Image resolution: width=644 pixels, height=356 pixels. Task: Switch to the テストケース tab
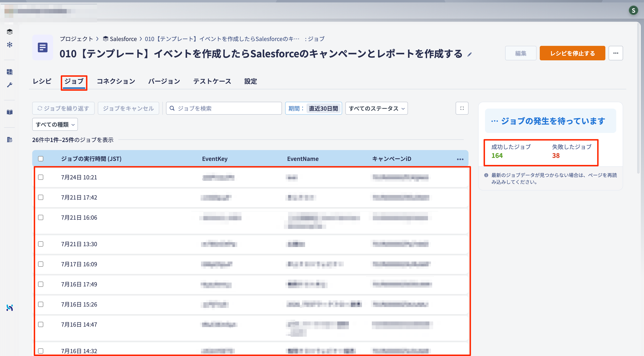(x=212, y=81)
